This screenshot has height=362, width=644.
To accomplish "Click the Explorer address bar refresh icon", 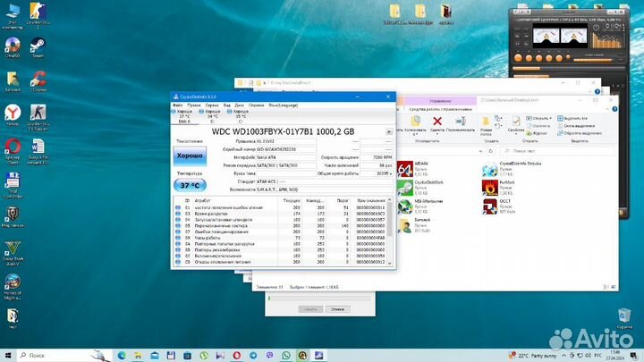I will point(490,151).
